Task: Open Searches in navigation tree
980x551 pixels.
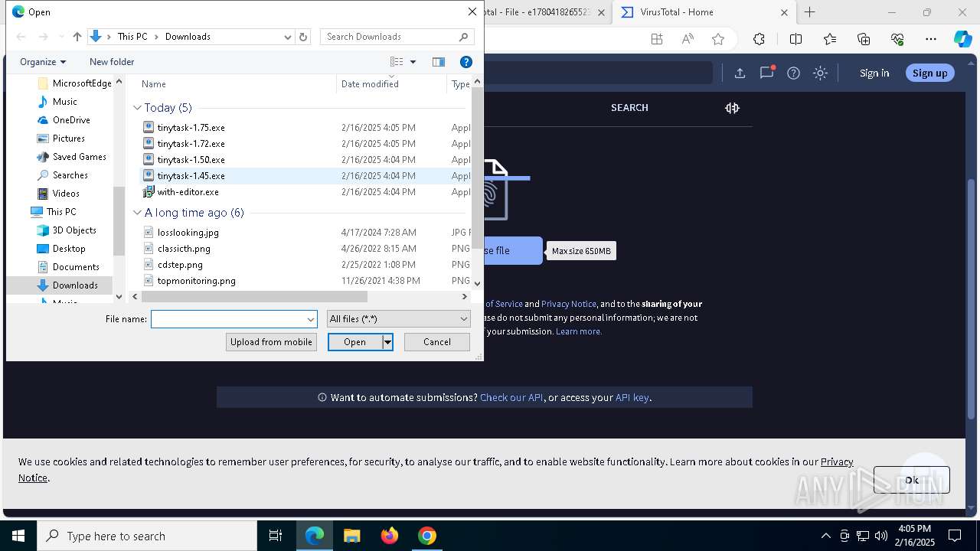Action: tap(70, 175)
